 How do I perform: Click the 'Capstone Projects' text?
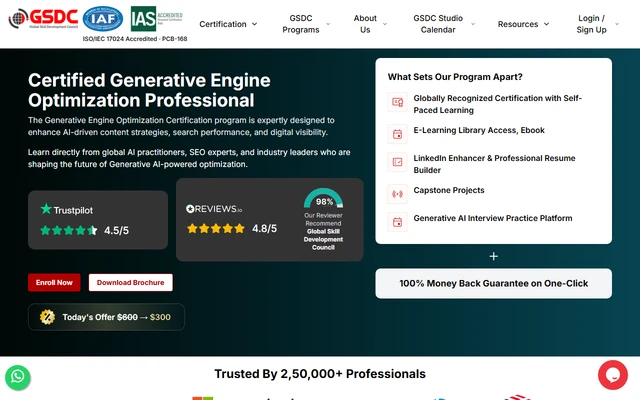pos(449,190)
